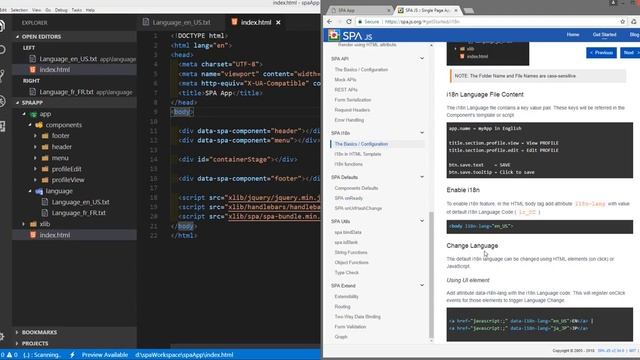This screenshot has width=640, height=360.
Task: Open i18n functions sidebar link
Action: 348,164
